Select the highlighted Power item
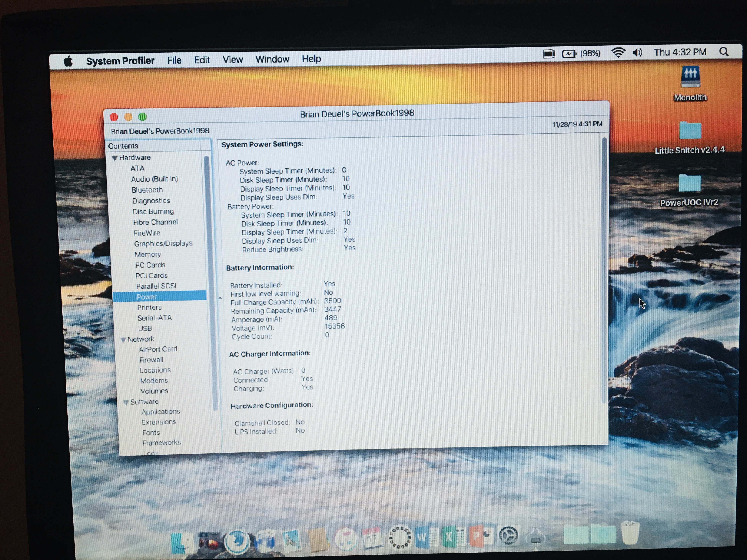747x560 pixels. [159, 296]
